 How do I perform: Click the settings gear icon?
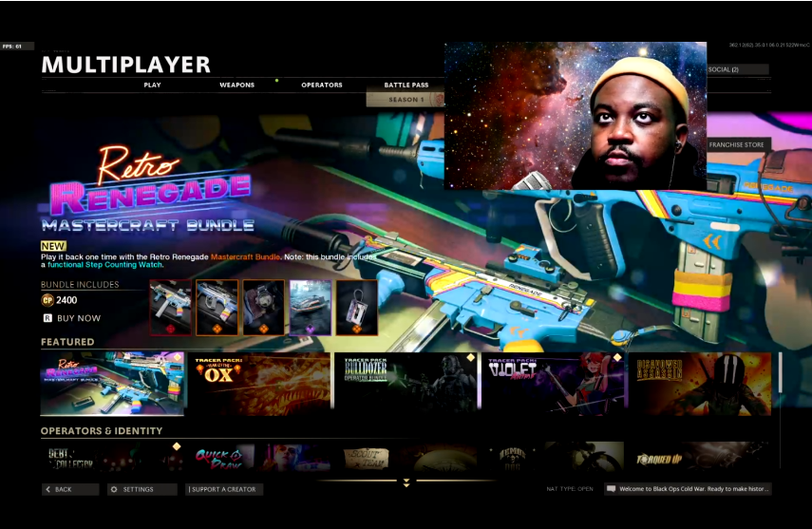[114, 489]
